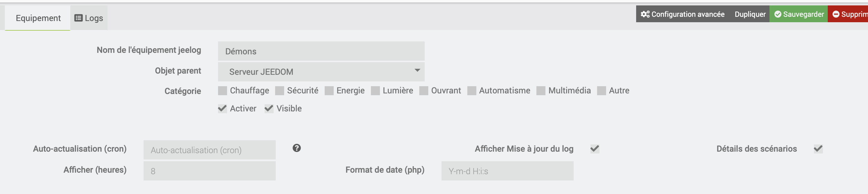Click the Logs tab list icon

coord(78,18)
